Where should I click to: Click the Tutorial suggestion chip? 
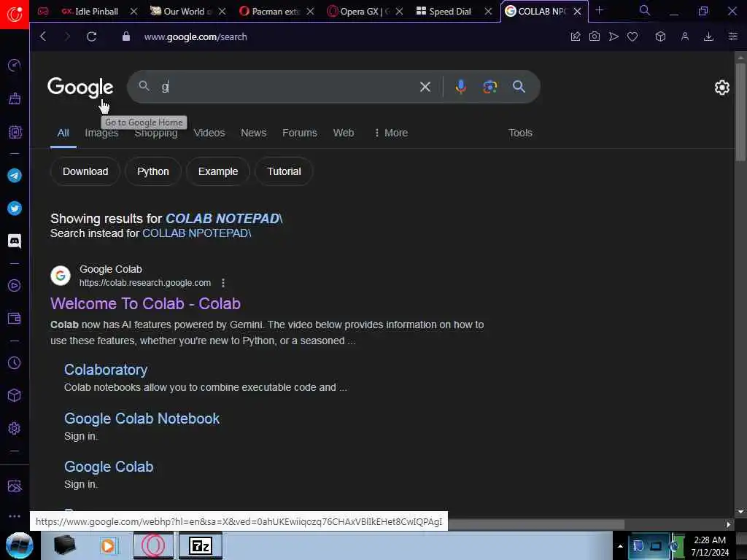pos(284,171)
